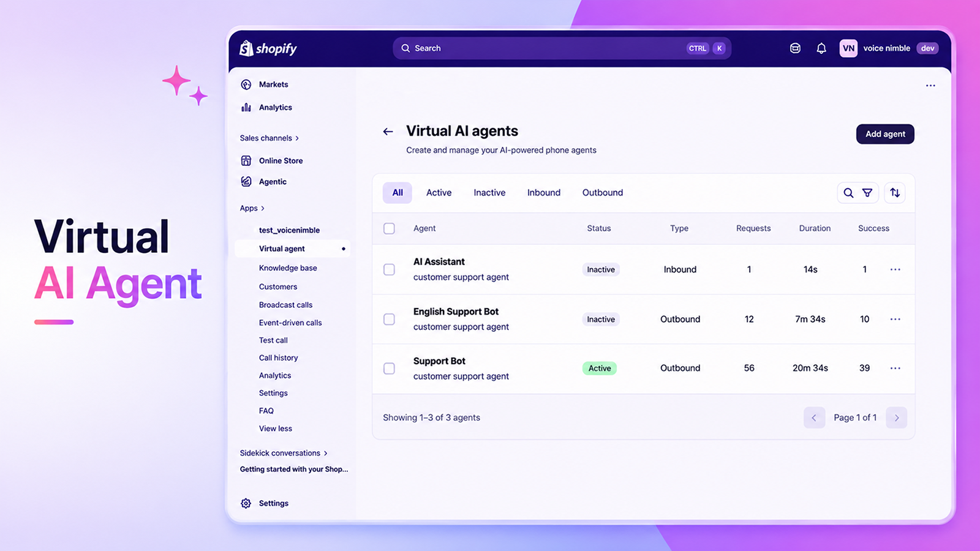Open Test call page

[x=273, y=340]
